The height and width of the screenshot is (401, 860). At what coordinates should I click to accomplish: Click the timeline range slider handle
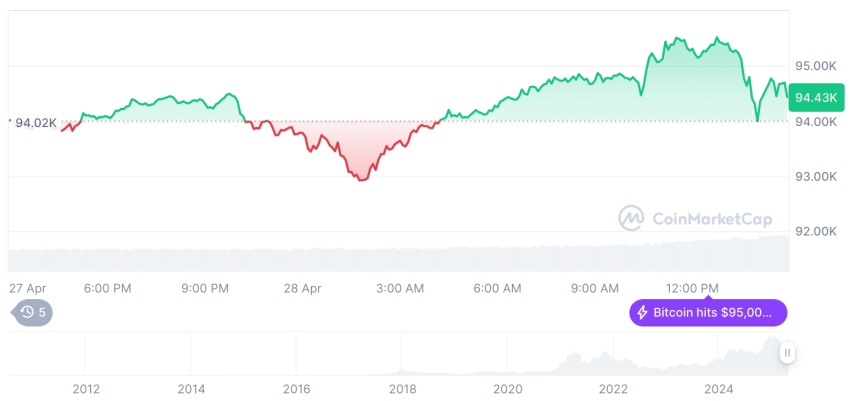tap(788, 352)
